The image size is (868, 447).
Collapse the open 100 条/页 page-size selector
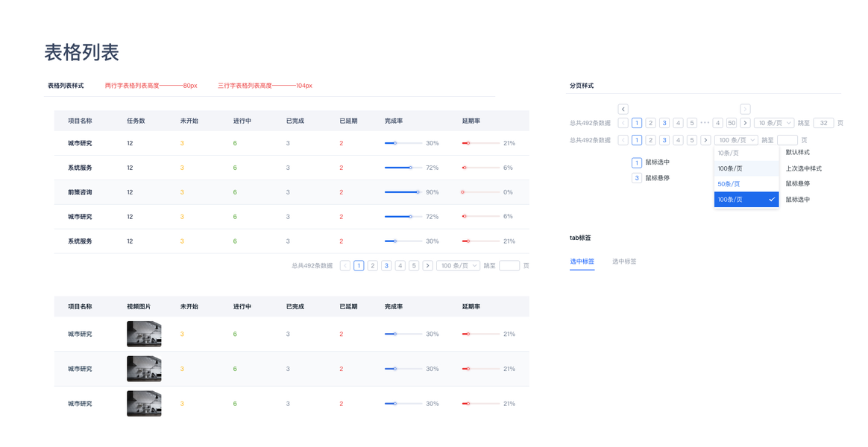[736, 140]
